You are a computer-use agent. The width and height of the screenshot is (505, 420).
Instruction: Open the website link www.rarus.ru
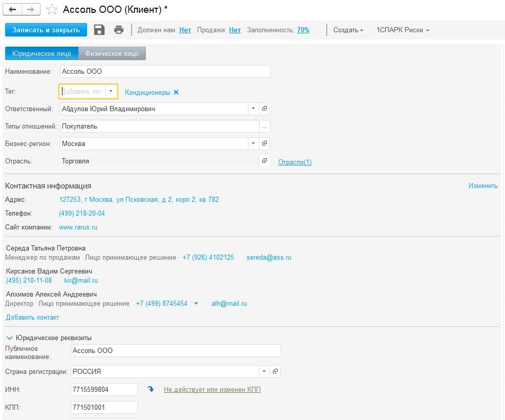pos(78,227)
